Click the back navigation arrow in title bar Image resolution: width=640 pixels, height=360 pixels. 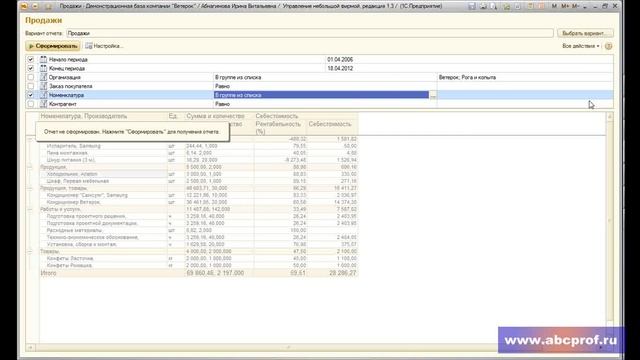[35, 6]
